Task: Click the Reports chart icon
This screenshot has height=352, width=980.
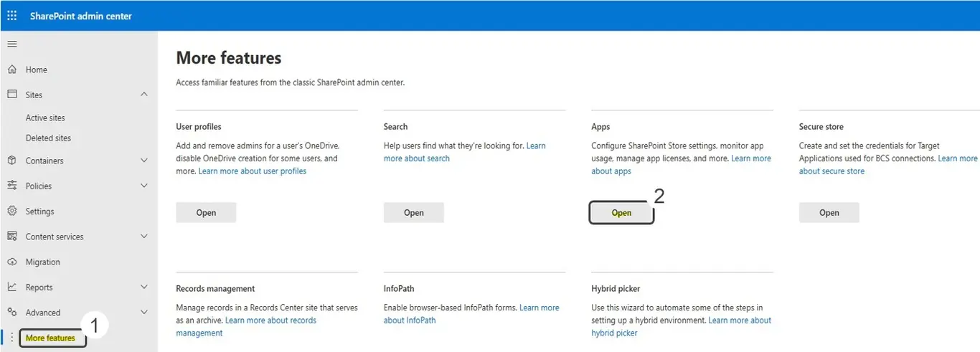Action: click(x=11, y=287)
